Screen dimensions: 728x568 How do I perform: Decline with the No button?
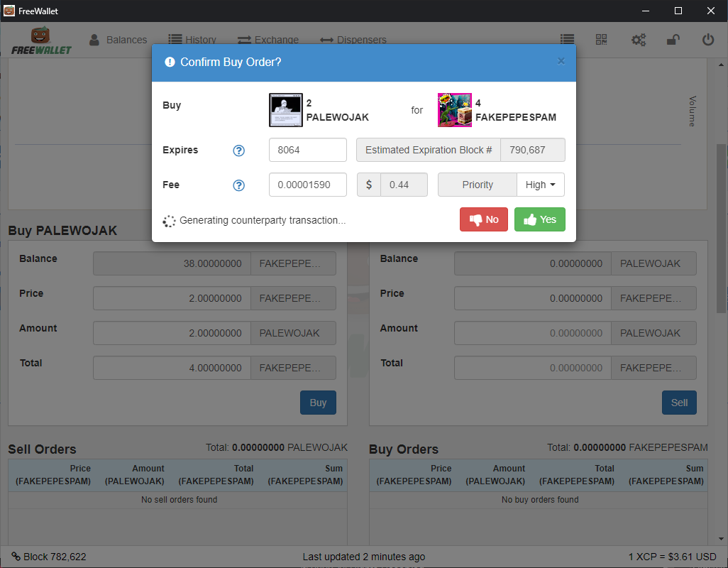pos(484,219)
